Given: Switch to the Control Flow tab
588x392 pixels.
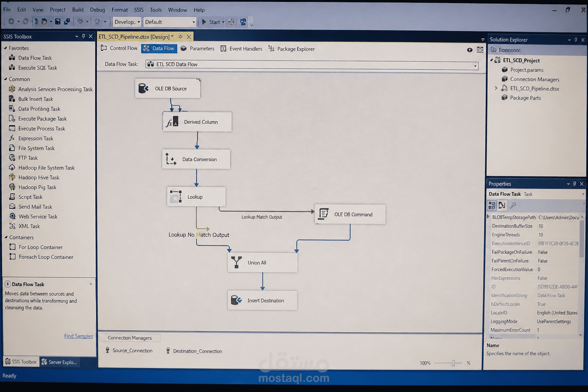Looking at the screenshot, I should (119, 48).
